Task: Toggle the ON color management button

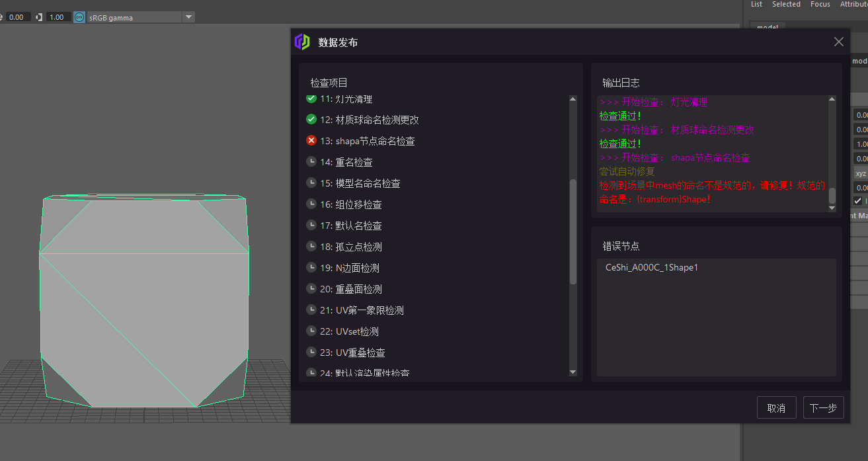Action: [x=79, y=17]
